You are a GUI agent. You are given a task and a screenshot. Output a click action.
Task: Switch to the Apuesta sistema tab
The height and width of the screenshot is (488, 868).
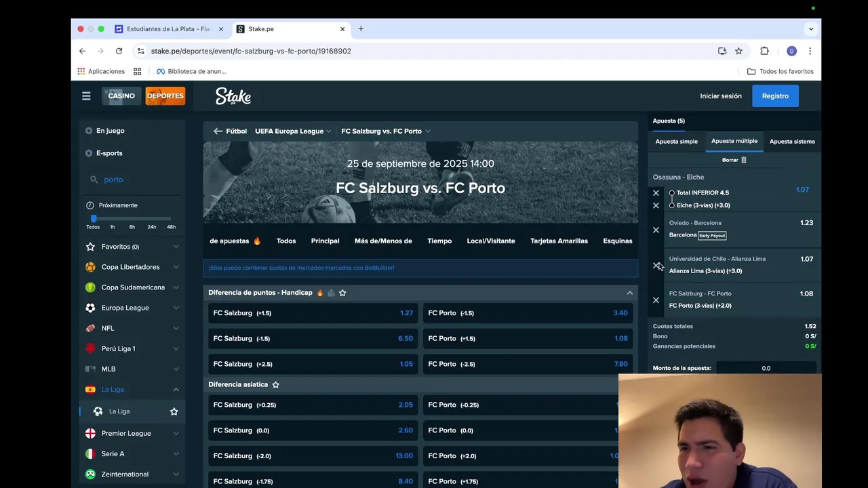792,142
